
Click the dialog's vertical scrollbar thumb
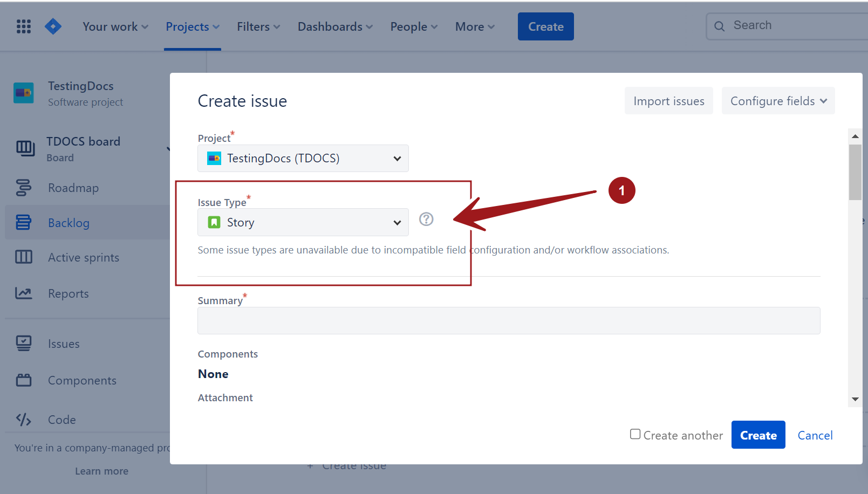click(855, 173)
